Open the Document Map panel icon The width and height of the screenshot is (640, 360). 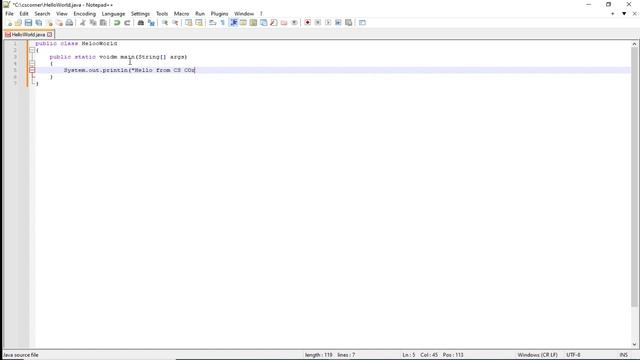(x=253, y=23)
